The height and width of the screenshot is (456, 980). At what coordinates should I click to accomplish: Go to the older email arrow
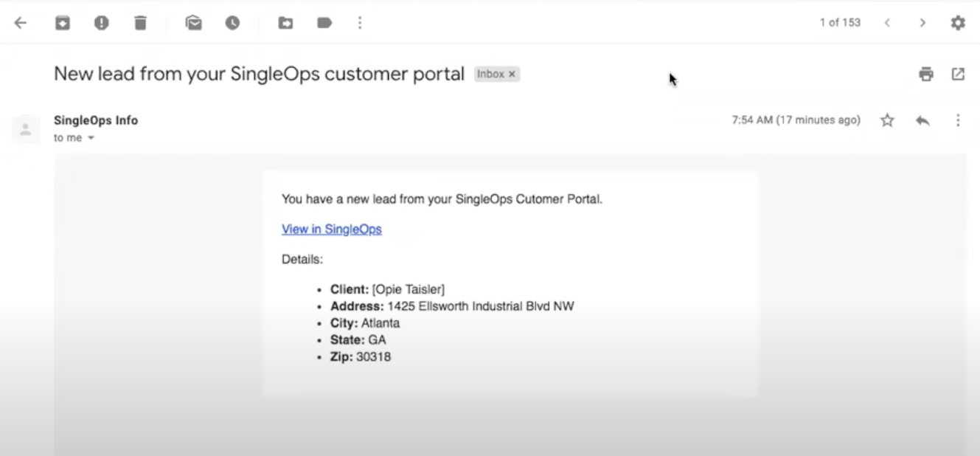(922, 23)
